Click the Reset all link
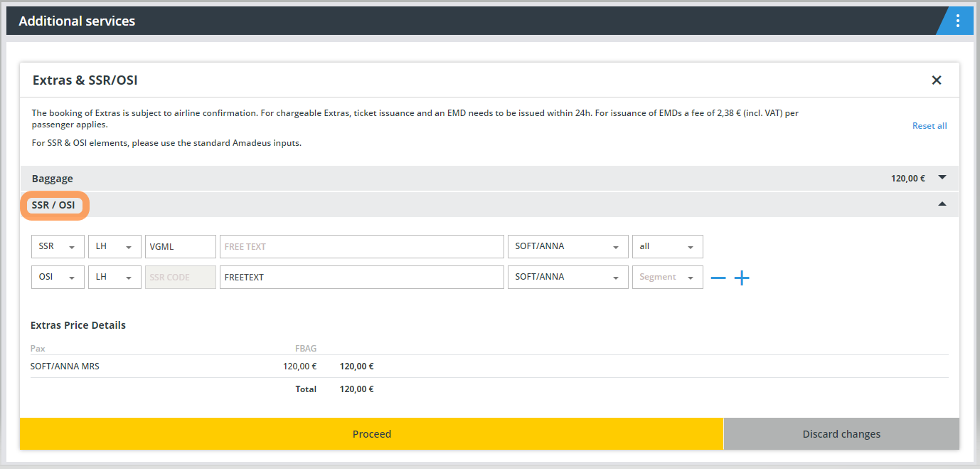 point(930,126)
